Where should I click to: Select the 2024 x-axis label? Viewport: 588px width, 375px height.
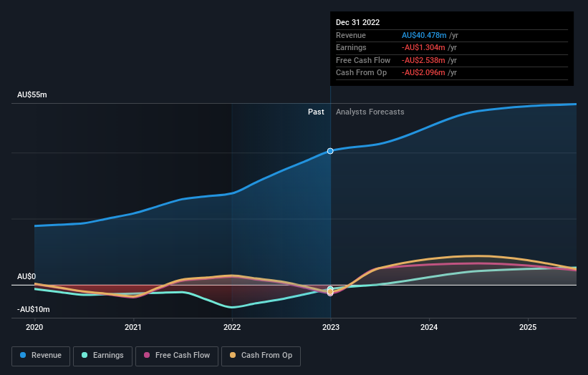[429, 328]
